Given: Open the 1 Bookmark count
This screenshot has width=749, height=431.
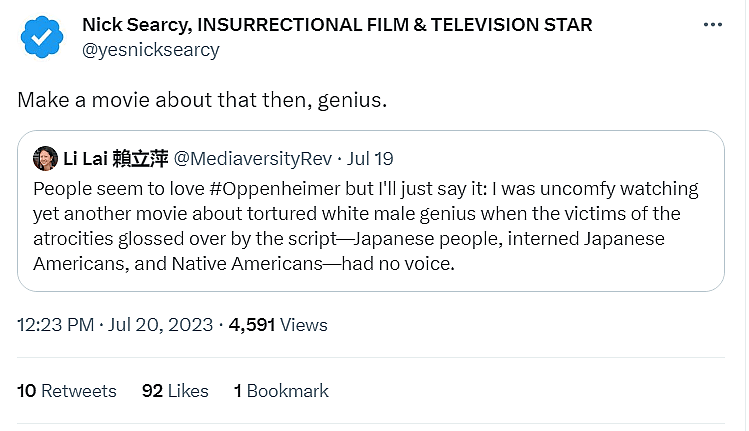Looking at the screenshot, I should tap(281, 391).
